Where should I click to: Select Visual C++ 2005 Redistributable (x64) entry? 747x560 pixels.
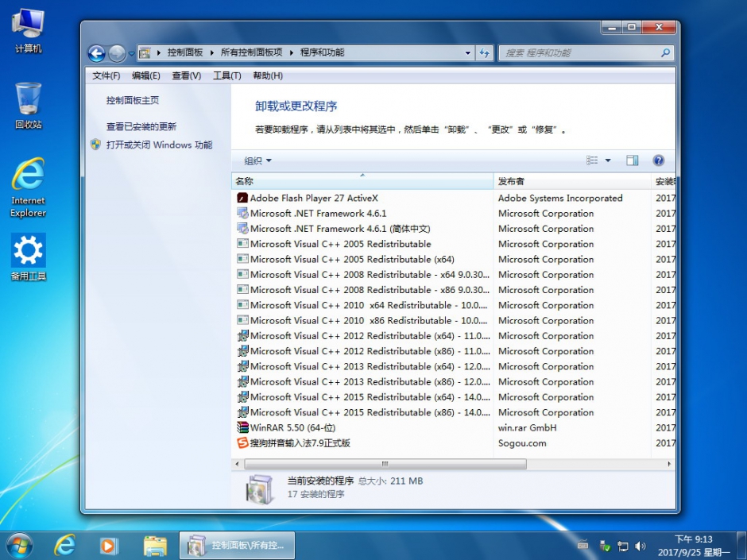tap(346, 260)
